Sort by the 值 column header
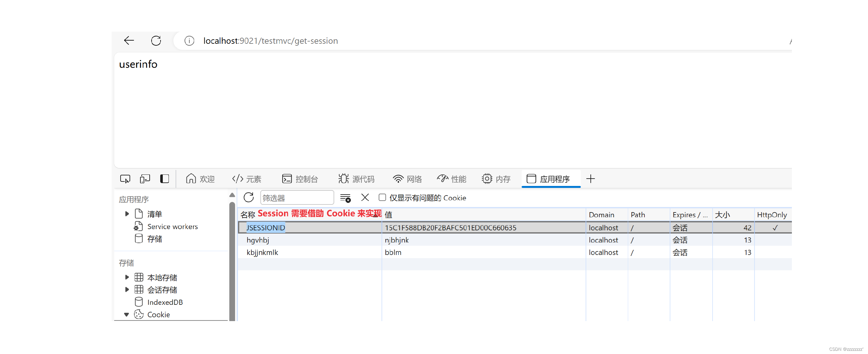The width and height of the screenshot is (868, 354). click(x=484, y=214)
